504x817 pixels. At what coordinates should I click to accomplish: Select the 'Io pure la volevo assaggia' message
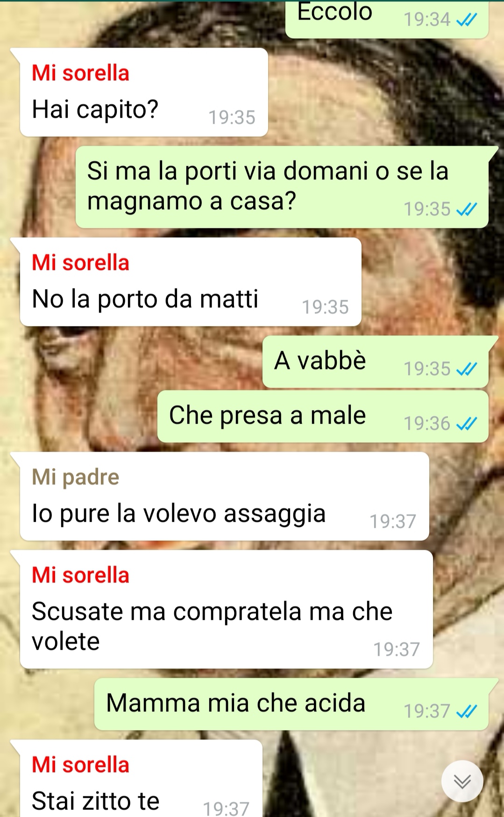pyautogui.click(x=224, y=497)
